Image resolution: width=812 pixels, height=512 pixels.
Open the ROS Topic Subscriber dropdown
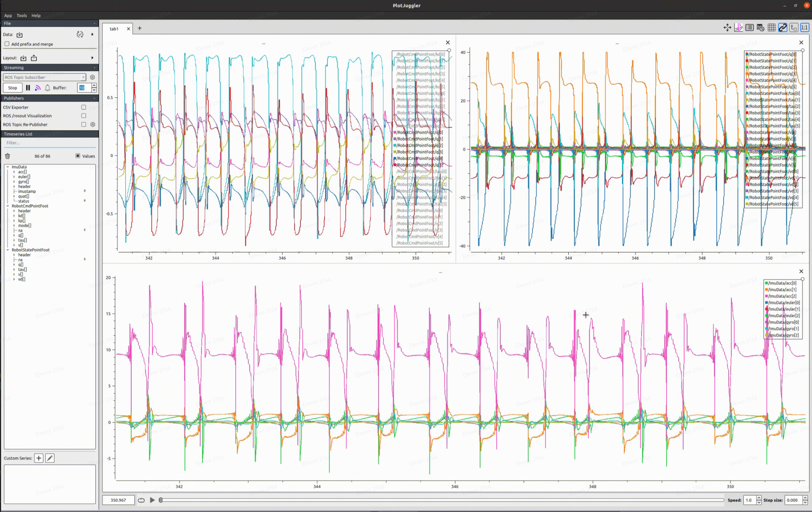point(45,77)
